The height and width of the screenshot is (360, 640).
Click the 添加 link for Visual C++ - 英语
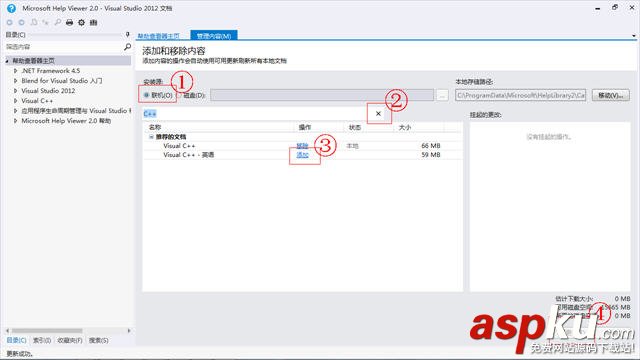[302, 155]
